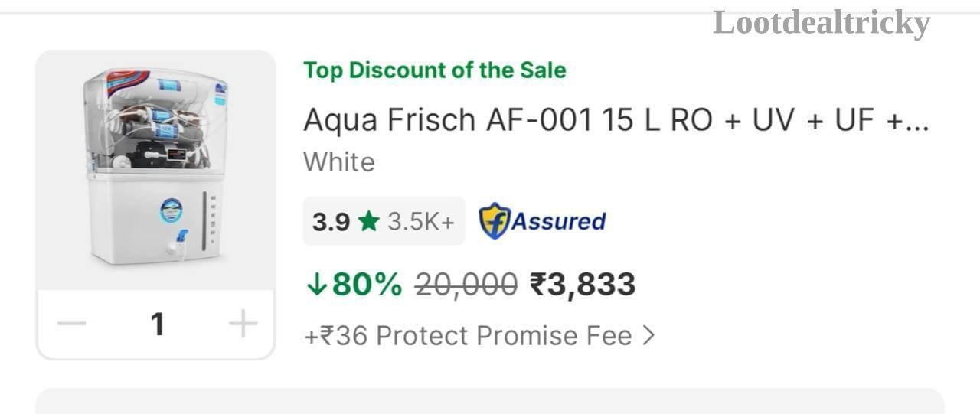Click the White colour variant text
Screen dimensions: 980x414
339,162
